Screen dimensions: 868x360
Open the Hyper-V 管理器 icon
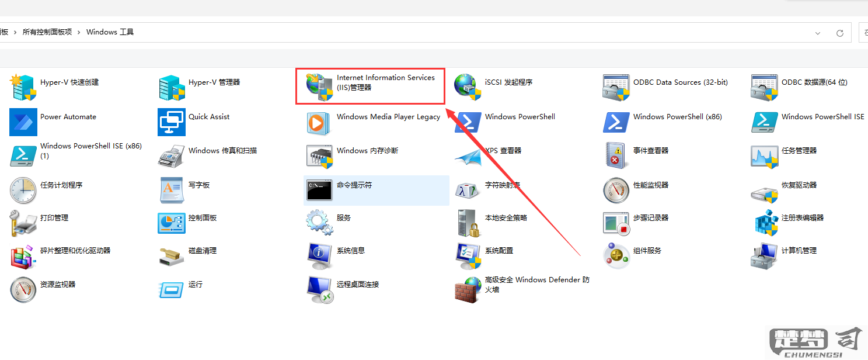pos(172,88)
